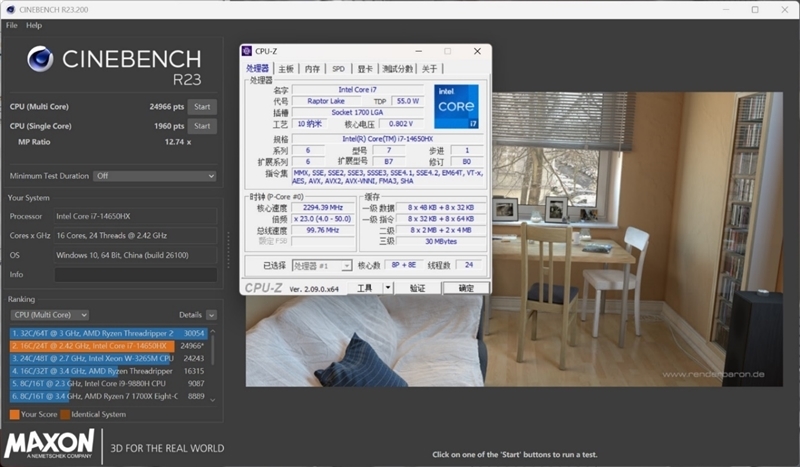800x467 pixels.
Task: Select the Intel Core i9-9880H ranking row
Action: 108,383
